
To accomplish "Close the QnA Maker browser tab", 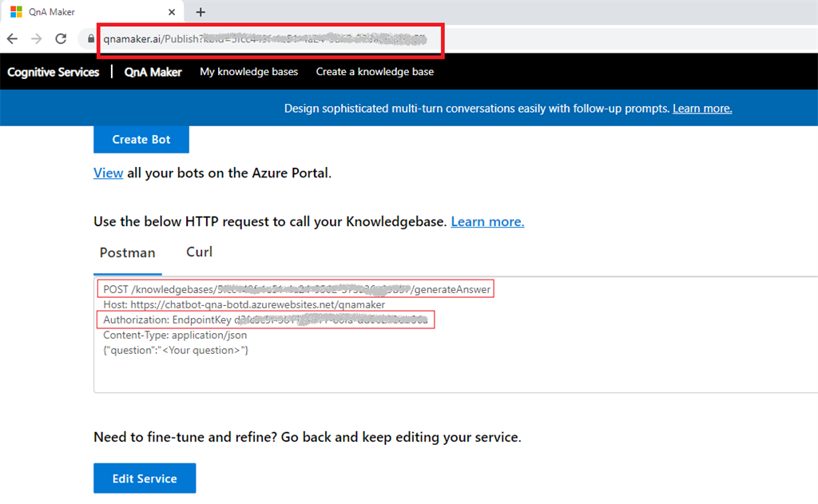I will point(173,12).
